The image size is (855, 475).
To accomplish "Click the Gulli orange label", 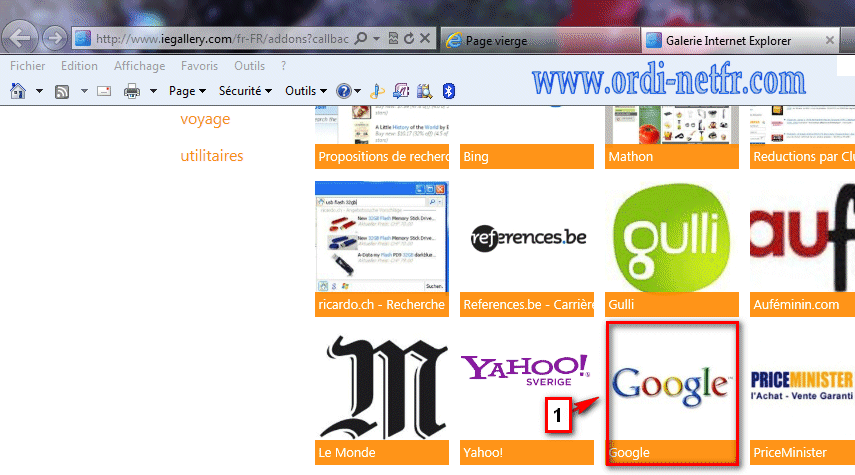I will tap(672, 304).
